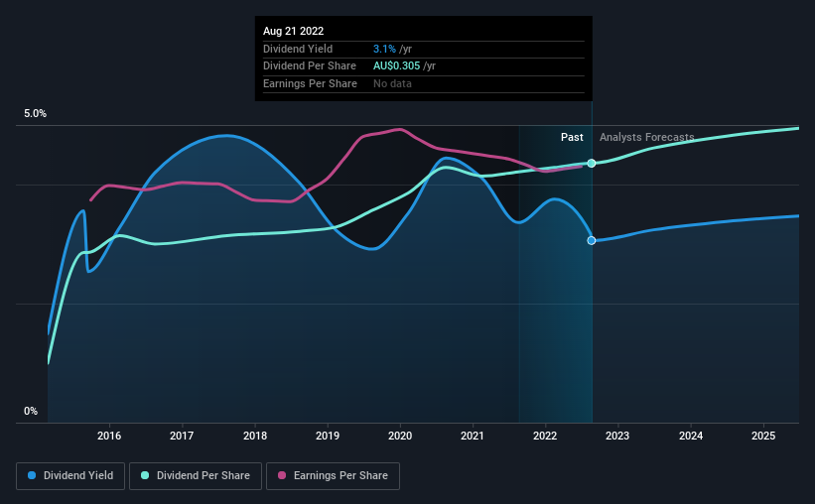The image size is (815, 504).
Task: Click the AU$0.305 dividend per share value
Action: (x=397, y=66)
